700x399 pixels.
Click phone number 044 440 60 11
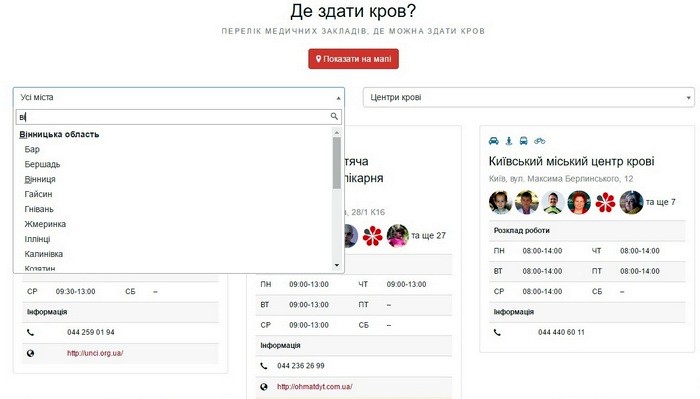click(x=561, y=332)
